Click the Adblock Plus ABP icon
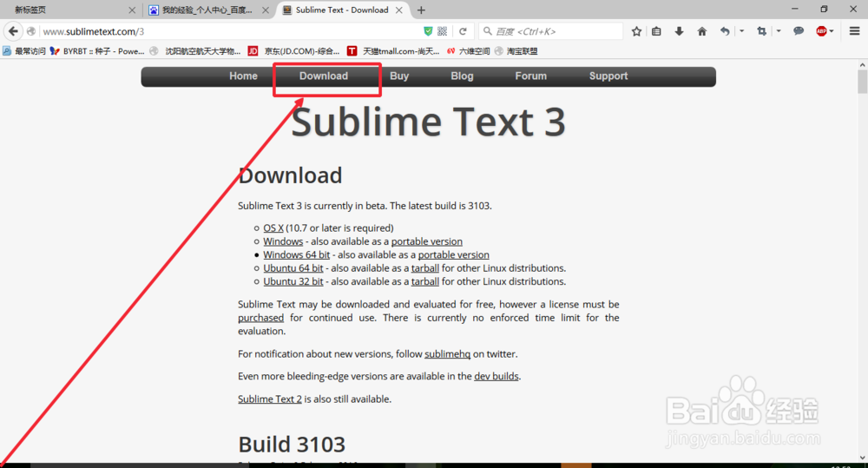This screenshot has width=868, height=468. click(x=821, y=31)
